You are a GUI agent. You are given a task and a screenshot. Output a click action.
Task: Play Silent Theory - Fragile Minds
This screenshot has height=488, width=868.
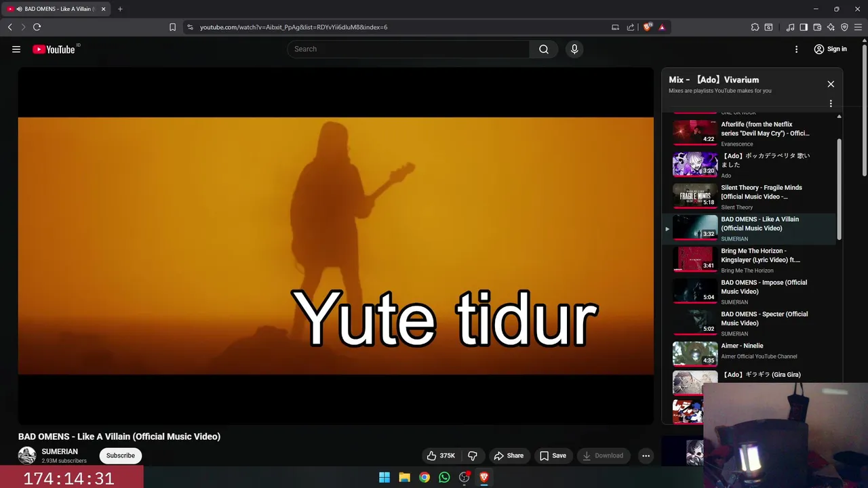coord(749,197)
